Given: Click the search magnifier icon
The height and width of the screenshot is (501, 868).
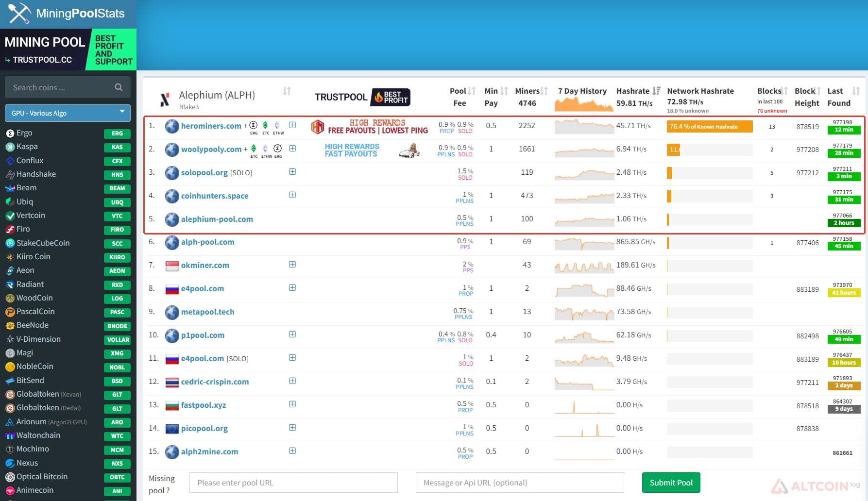Looking at the screenshot, I should (x=119, y=87).
